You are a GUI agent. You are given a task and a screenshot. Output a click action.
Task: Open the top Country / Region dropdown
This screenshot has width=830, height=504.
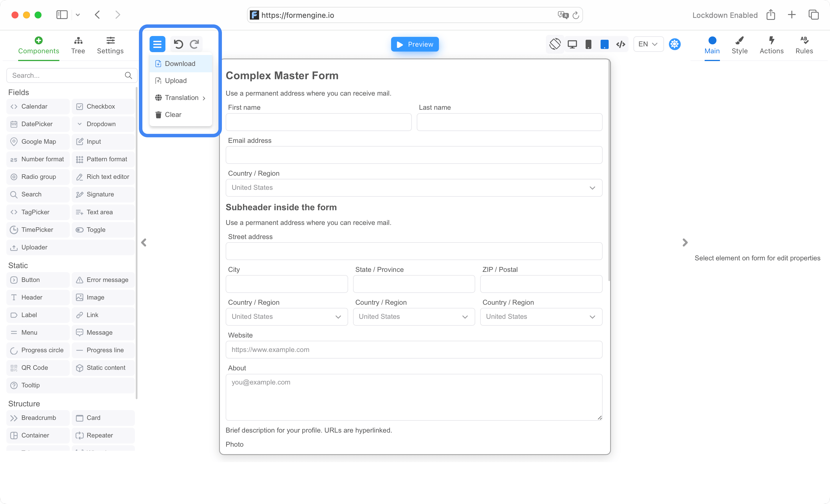tap(414, 187)
